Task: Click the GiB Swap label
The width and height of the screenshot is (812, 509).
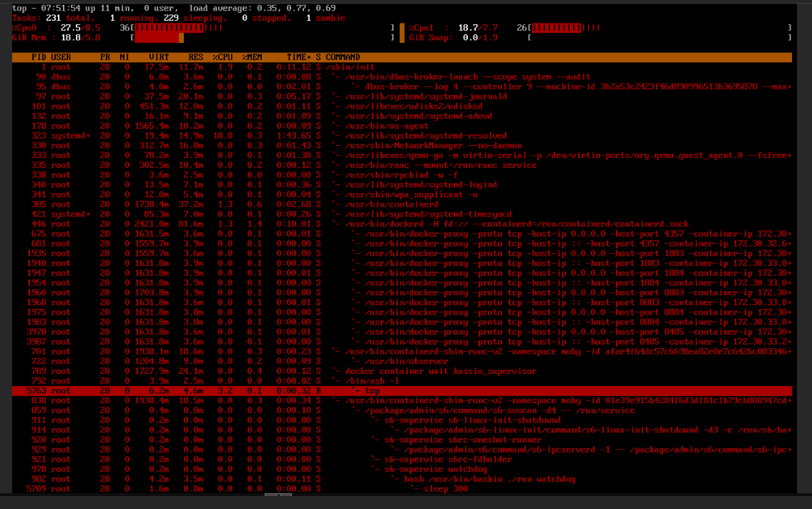Action: 431,38
